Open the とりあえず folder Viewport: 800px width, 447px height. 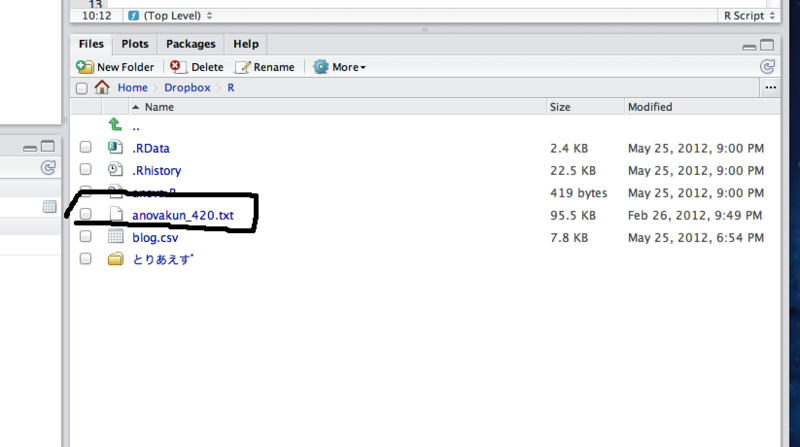click(x=163, y=260)
